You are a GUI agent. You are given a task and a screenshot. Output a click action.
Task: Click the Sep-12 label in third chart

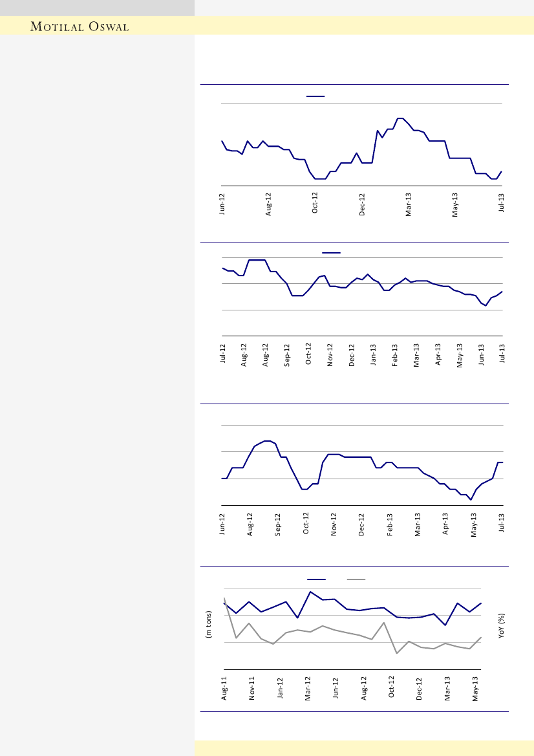point(278,524)
